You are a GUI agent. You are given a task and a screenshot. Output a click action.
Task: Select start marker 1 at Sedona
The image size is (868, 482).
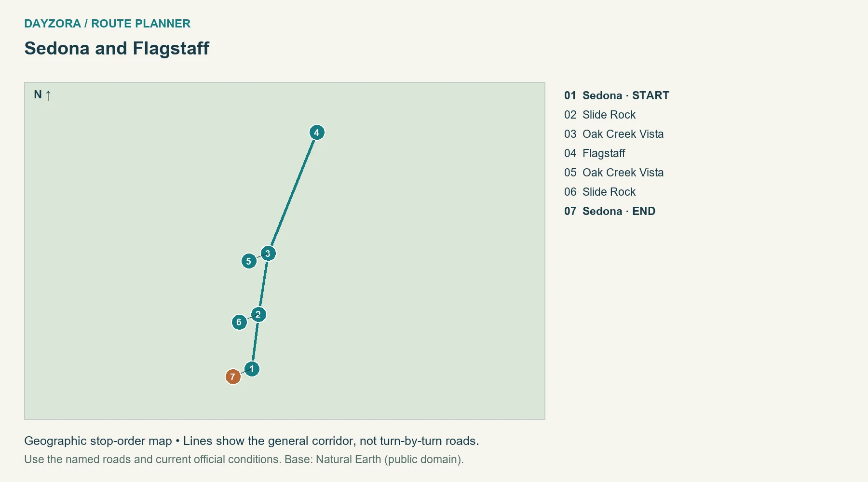pyautogui.click(x=252, y=369)
